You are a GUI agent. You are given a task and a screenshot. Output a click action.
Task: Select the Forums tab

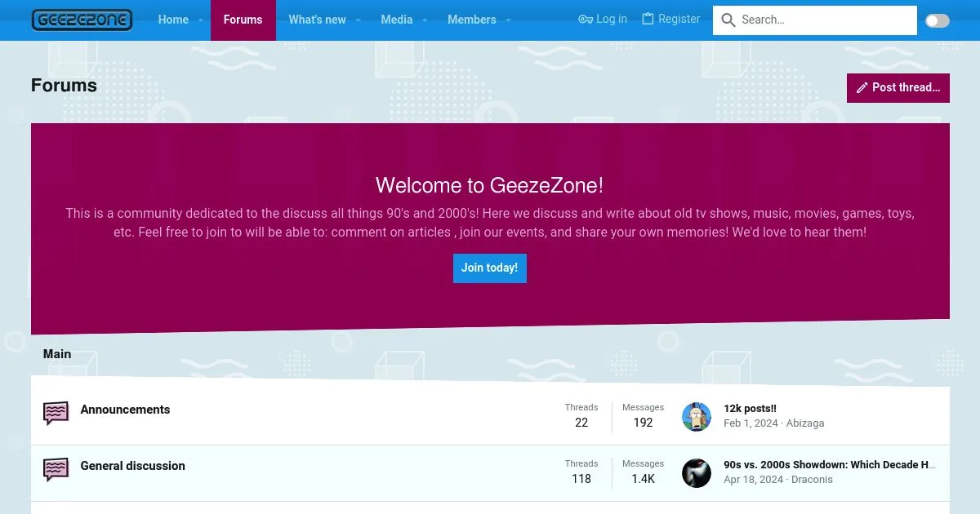(243, 20)
